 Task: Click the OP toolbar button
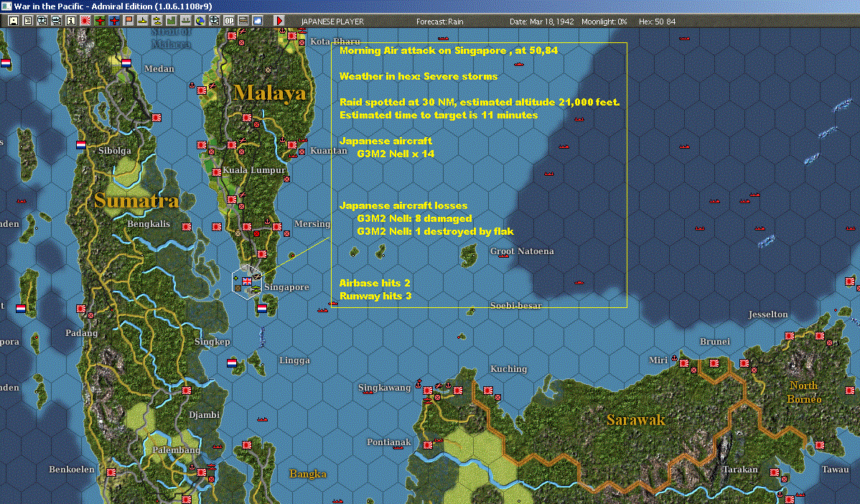[x=228, y=21]
